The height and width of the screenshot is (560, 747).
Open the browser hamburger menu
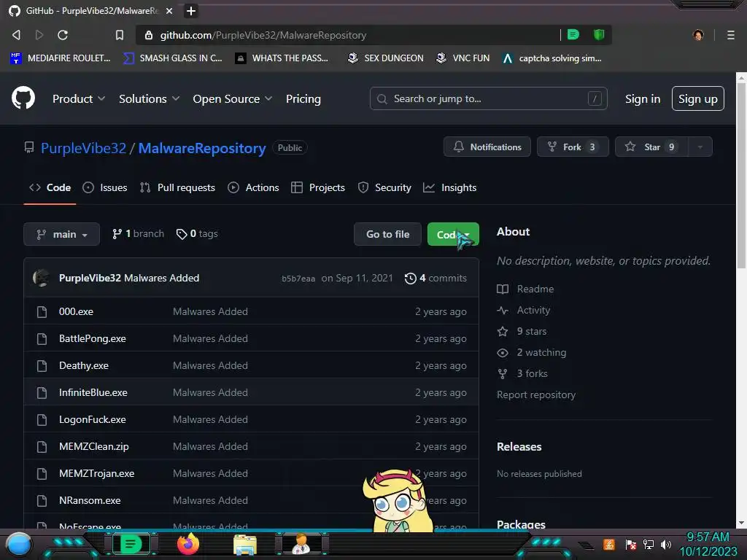[730, 35]
